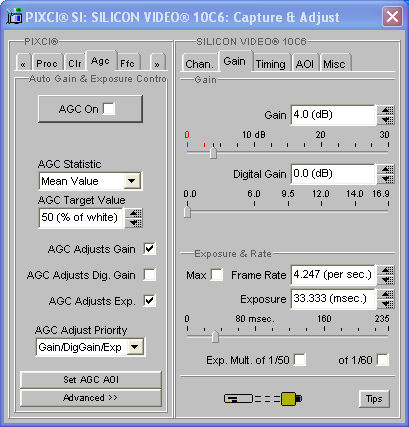Raise AGC Target Value with up arrow
This screenshot has height=427, width=409.
click(x=134, y=213)
